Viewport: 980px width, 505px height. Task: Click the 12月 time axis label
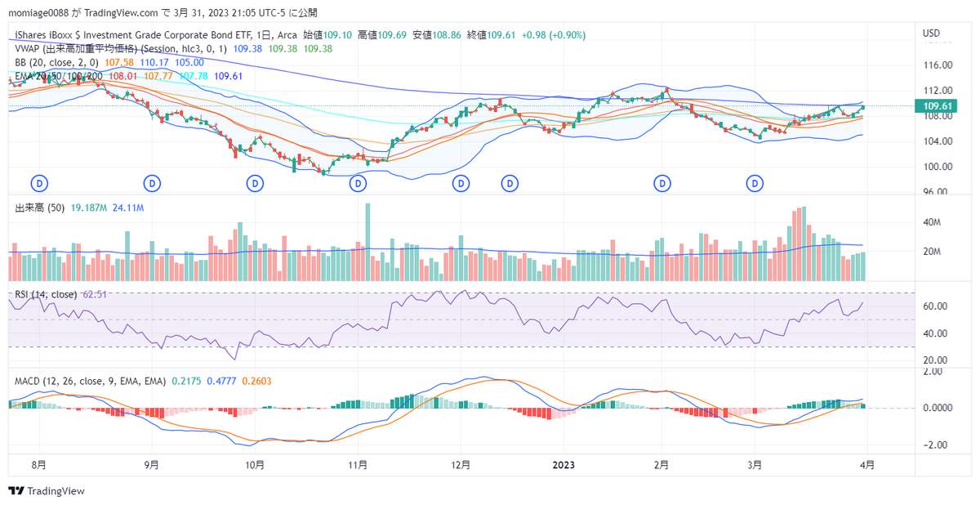pyautogui.click(x=461, y=464)
